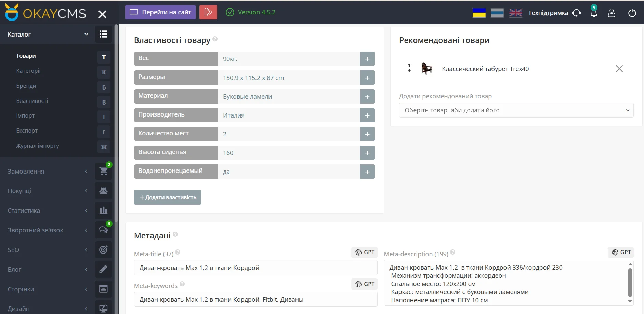The image size is (644, 314).
Task: Remove recommended product 'Классический табурет Trex40'
Action: pos(619,69)
